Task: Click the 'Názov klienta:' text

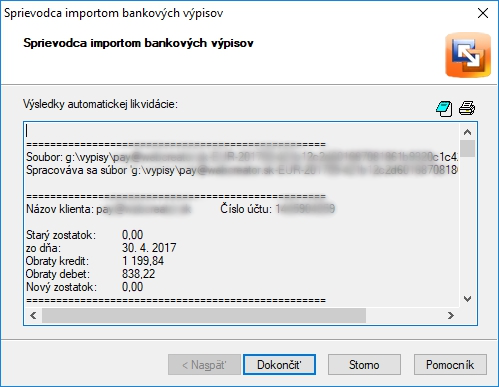Action: [60, 209]
